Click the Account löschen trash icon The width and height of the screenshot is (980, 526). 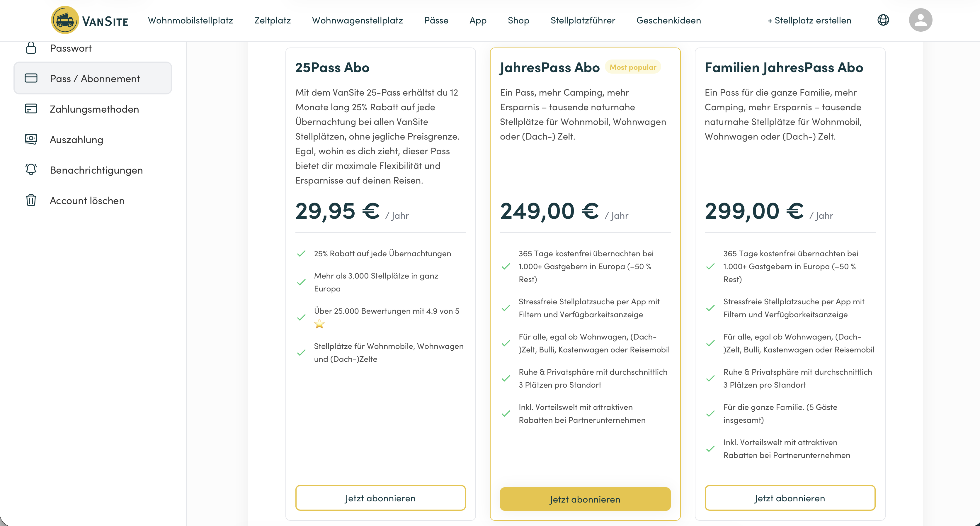[31, 200]
